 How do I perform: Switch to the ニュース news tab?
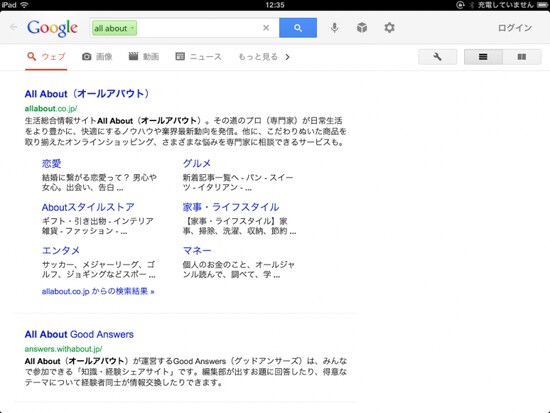click(199, 56)
